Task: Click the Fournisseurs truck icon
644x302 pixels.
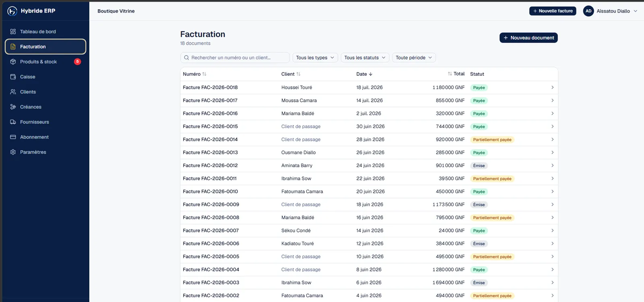Action: click(x=13, y=122)
